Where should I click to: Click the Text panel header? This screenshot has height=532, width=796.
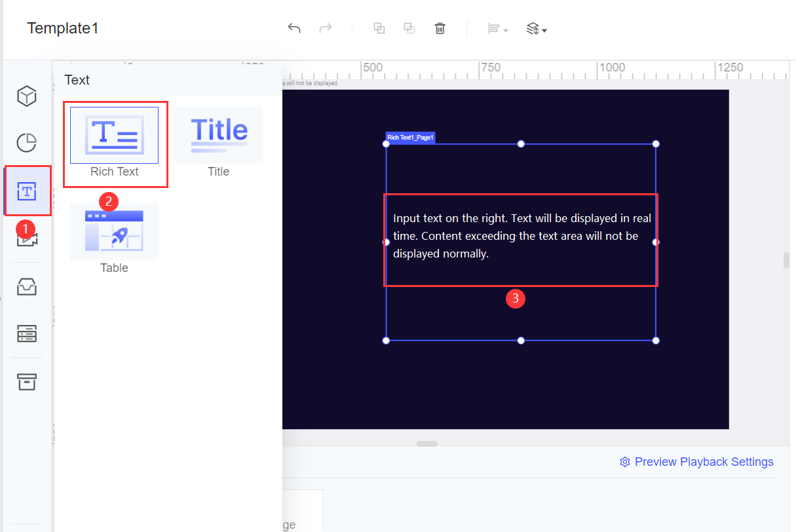coord(77,80)
